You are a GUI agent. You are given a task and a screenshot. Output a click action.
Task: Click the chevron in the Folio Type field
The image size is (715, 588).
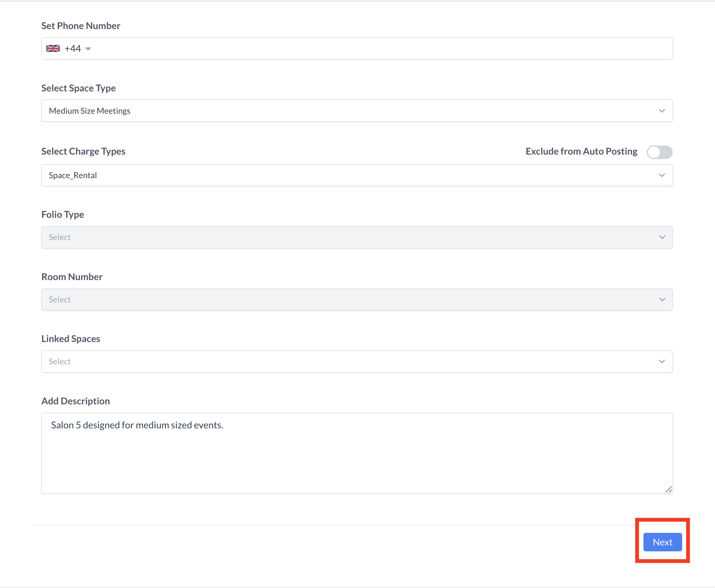coord(662,238)
